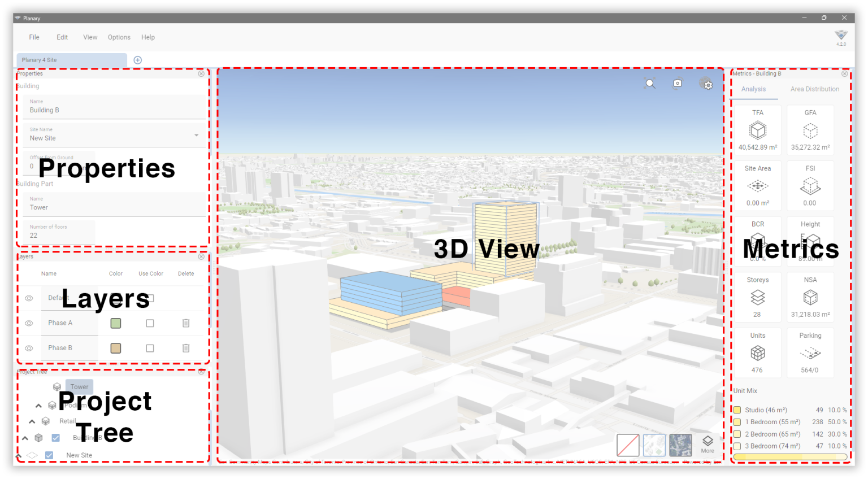
Task: Open the Site Name dropdown
Action: 196,134
